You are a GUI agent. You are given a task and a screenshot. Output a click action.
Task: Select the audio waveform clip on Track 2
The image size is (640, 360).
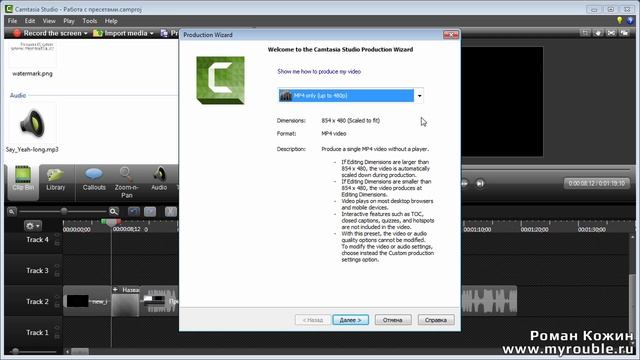click(489, 301)
